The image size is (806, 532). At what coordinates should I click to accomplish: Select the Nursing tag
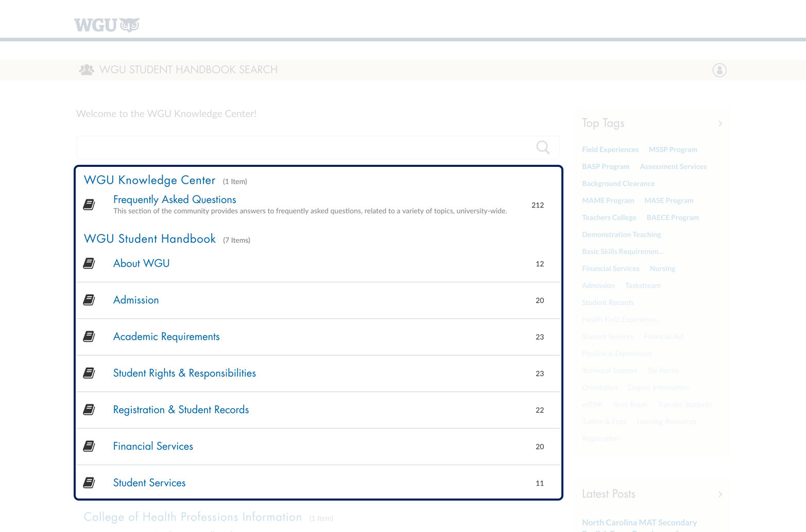[662, 268]
